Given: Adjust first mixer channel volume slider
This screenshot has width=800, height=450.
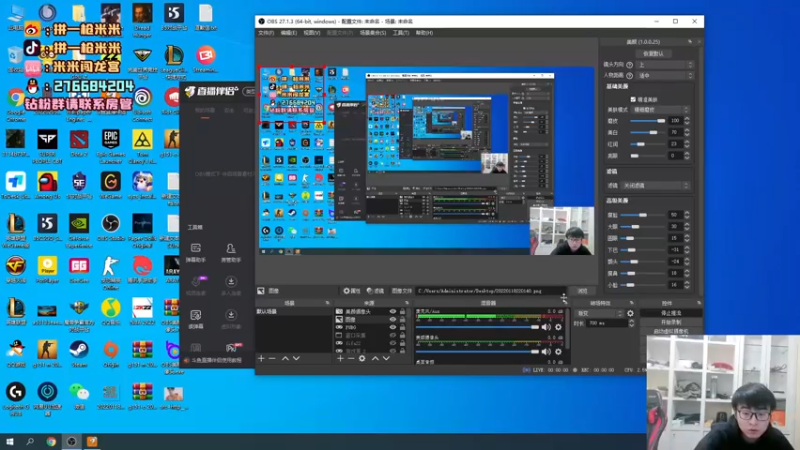Looking at the screenshot, I should tap(478, 327).
